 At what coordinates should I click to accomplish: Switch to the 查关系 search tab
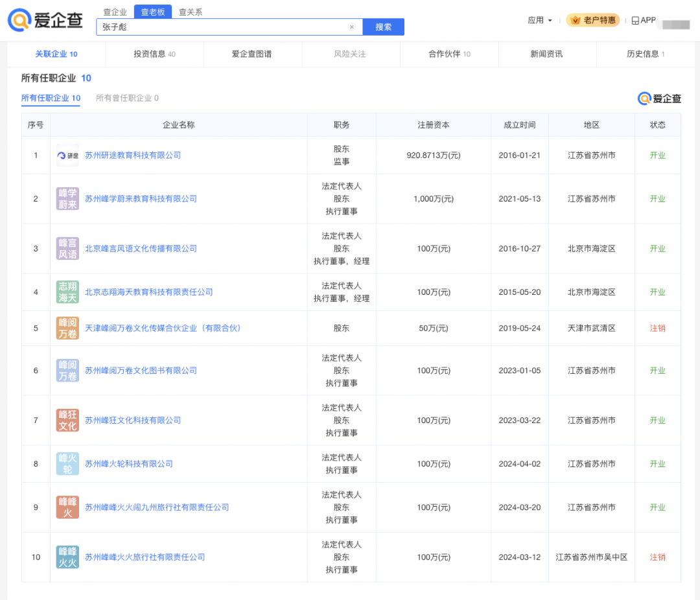click(191, 12)
